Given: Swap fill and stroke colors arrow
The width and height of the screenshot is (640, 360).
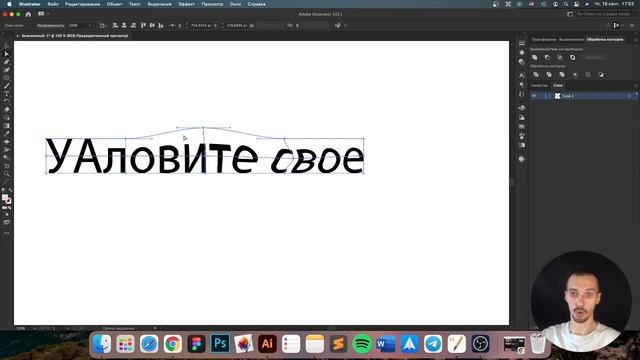Looking at the screenshot, I should click(10, 190).
